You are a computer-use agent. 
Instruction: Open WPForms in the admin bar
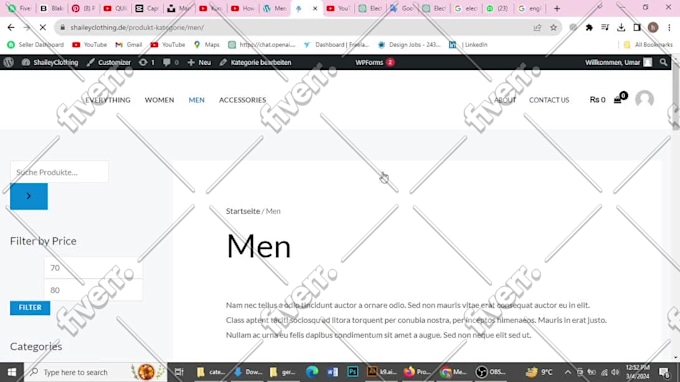(x=374, y=62)
